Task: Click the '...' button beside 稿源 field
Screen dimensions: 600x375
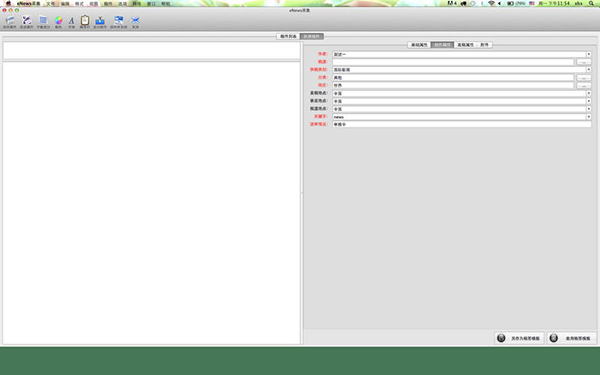Action: click(584, 62)
